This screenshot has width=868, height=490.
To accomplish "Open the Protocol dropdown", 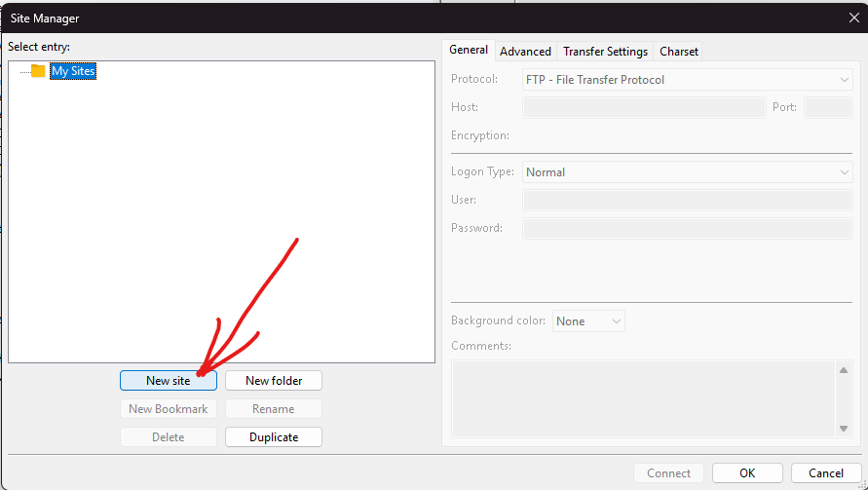I will tap(687, 80).
